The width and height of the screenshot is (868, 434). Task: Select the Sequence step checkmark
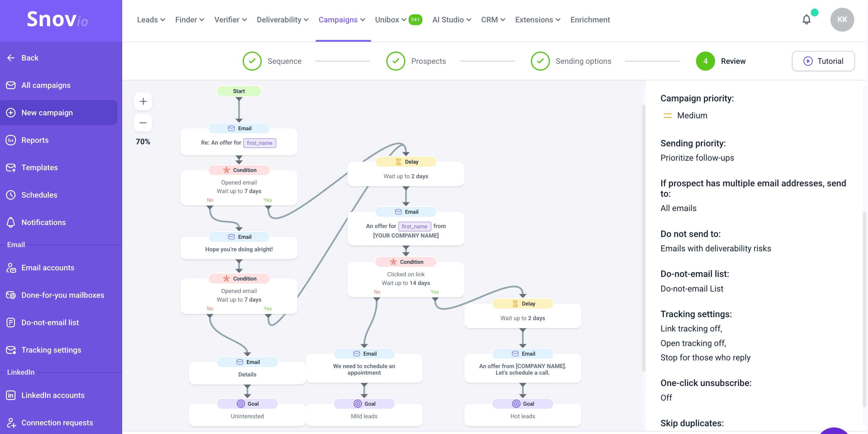[252, 61]
